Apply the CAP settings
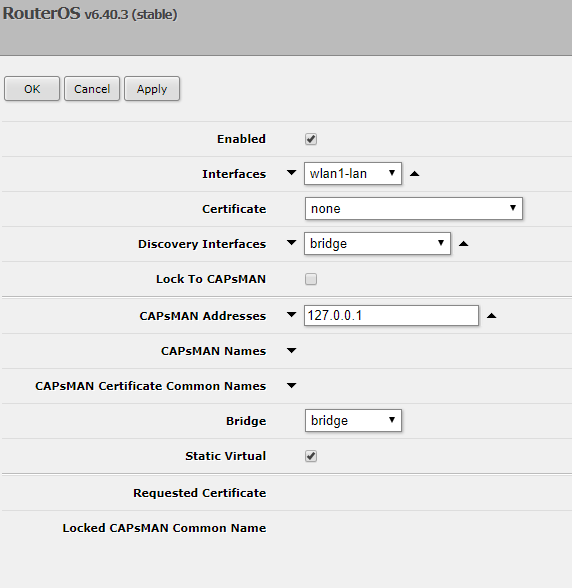Viewport: 572px width, 588px height. pos(152,89)
